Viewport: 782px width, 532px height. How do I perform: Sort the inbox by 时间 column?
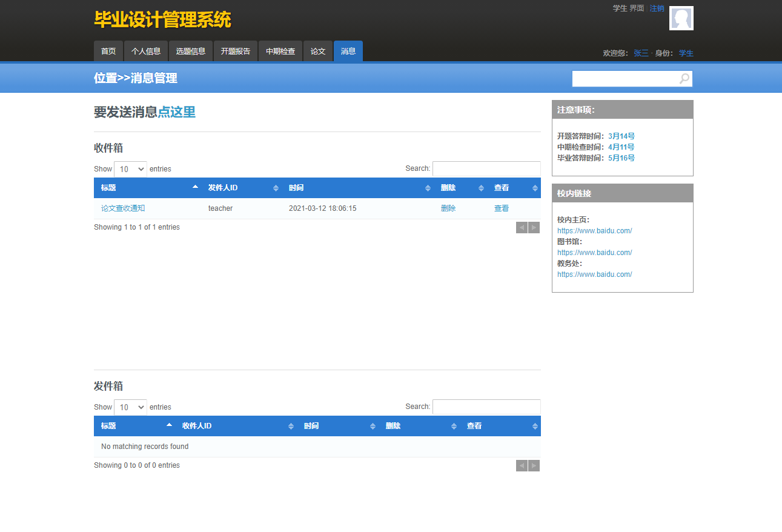tap(427, 188)
